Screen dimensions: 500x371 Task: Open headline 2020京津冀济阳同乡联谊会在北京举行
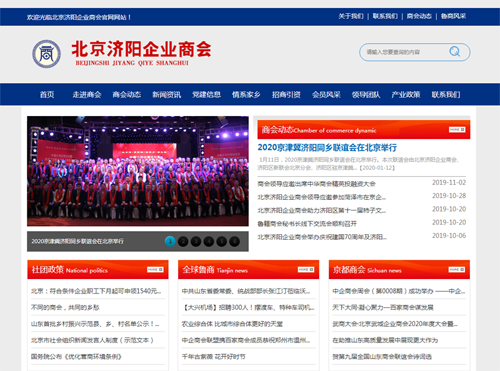(327, 147)
